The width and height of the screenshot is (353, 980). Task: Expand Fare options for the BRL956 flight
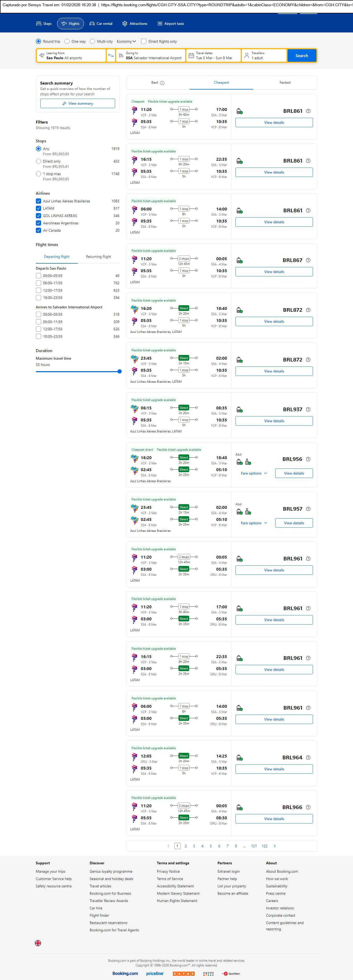coord(254,473)
